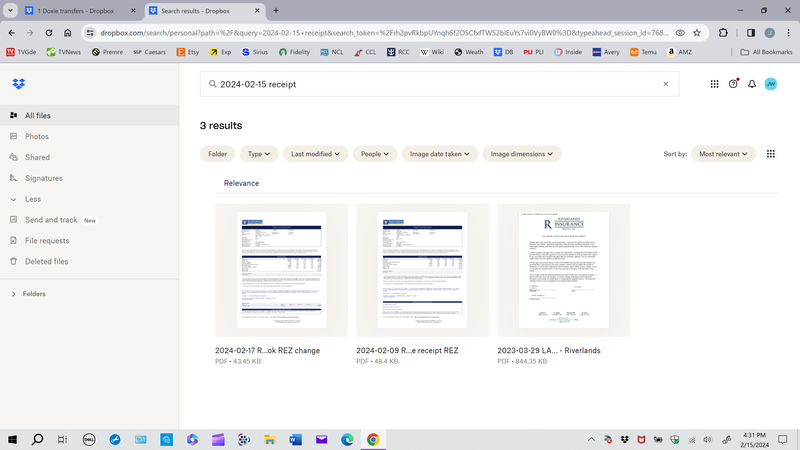This screenshot has width=800, height=450.
Task: Click the Relevance column header
Action: (x=241, y=183)
